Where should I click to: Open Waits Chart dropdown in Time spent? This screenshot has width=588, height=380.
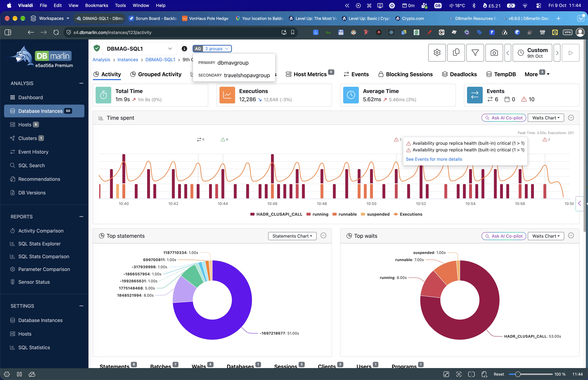point(546,118)
